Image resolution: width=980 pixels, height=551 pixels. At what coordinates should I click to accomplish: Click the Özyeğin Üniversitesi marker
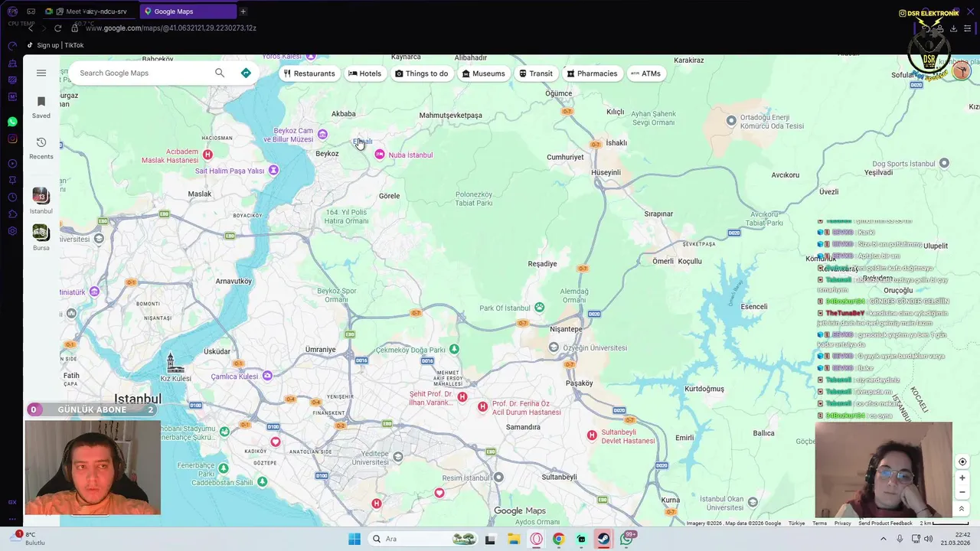(x=554, y=347)
